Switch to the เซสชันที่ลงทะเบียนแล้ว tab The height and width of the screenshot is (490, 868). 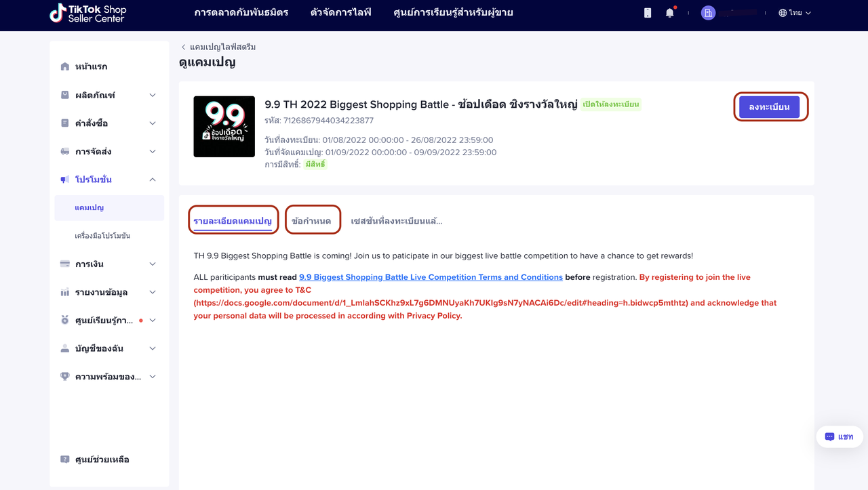point(397,221)
